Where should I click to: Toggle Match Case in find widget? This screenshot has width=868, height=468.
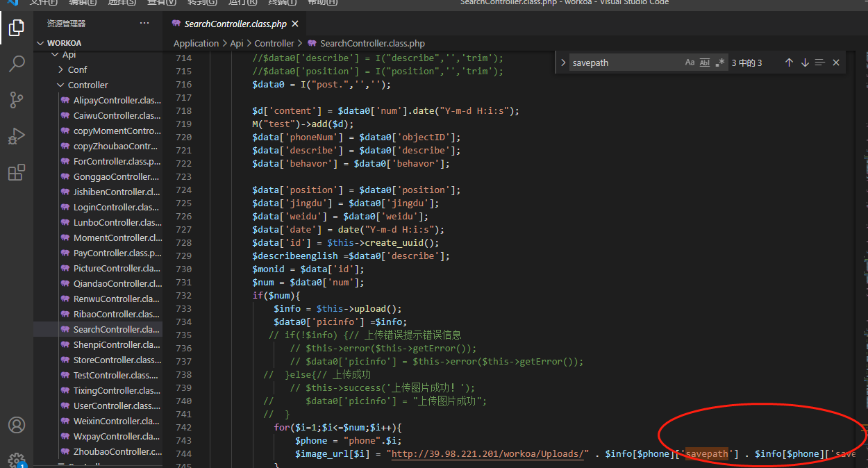click(x=690, y=62)
